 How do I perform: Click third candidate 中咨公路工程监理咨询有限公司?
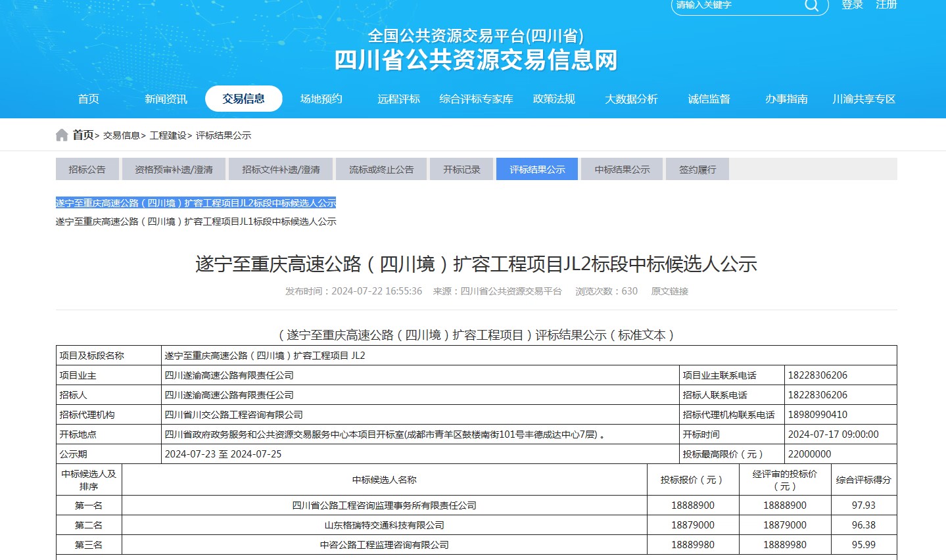coord(385,545)
